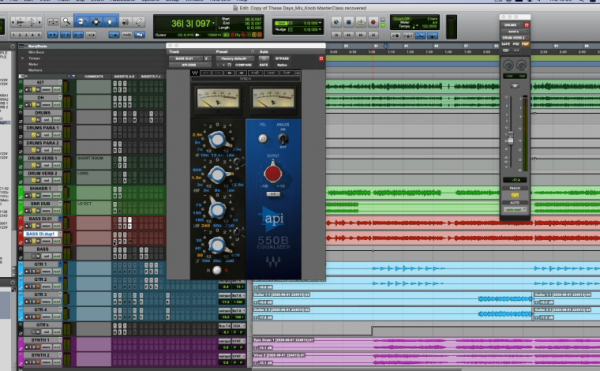Select the BASS DI.dup1 track name
600x371 pixels.
[x=41, y=234]
